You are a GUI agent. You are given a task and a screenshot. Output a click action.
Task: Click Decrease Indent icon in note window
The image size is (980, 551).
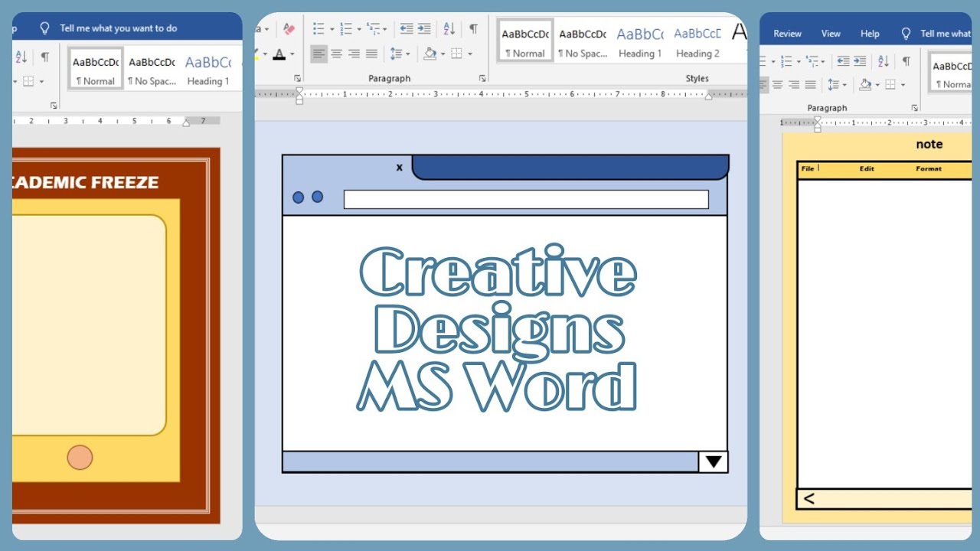coord(843,61)
